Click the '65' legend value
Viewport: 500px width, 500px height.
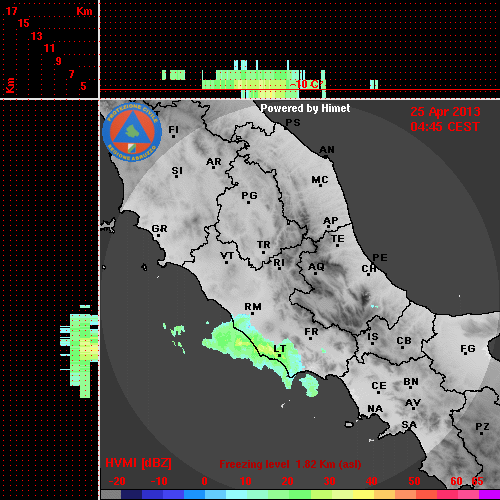click(477, 481)
